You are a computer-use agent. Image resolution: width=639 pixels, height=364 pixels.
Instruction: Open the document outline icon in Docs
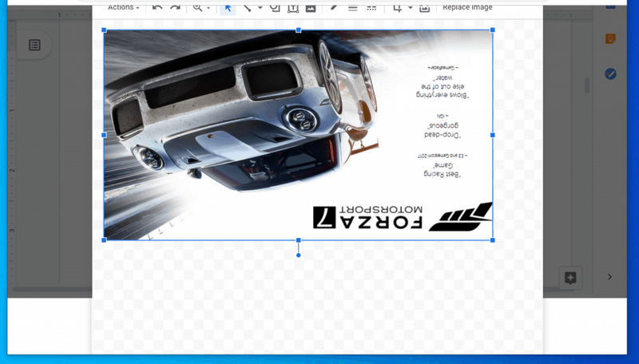34,45
